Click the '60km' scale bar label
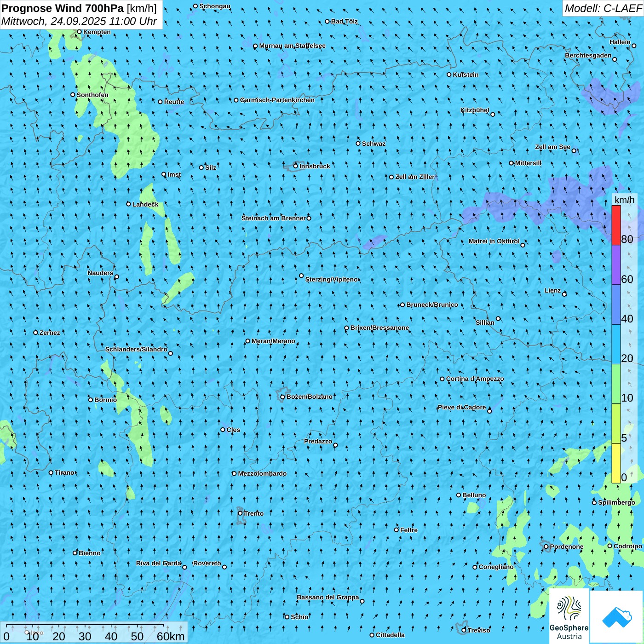 coord(171,636)
